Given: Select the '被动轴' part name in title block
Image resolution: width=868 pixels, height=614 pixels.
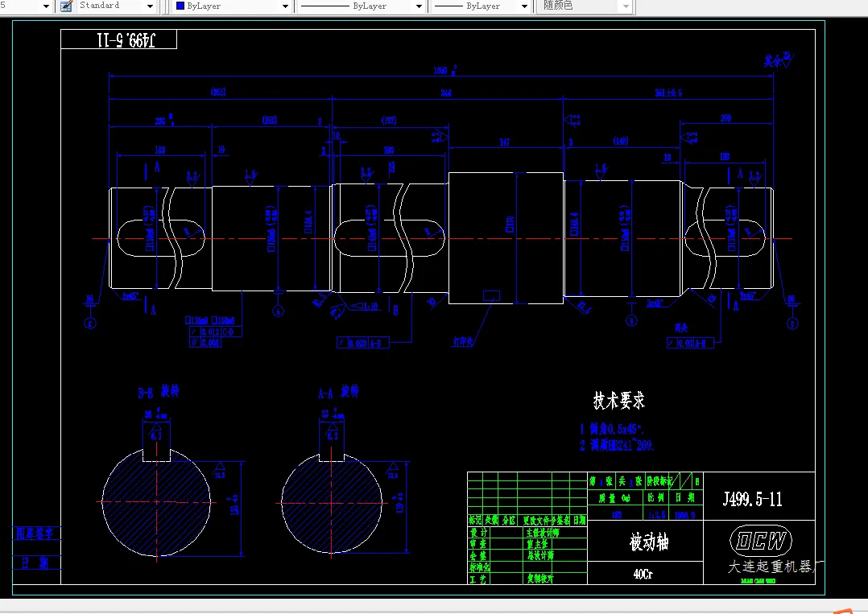Looking at the screenshot, I should coord(649,542).
